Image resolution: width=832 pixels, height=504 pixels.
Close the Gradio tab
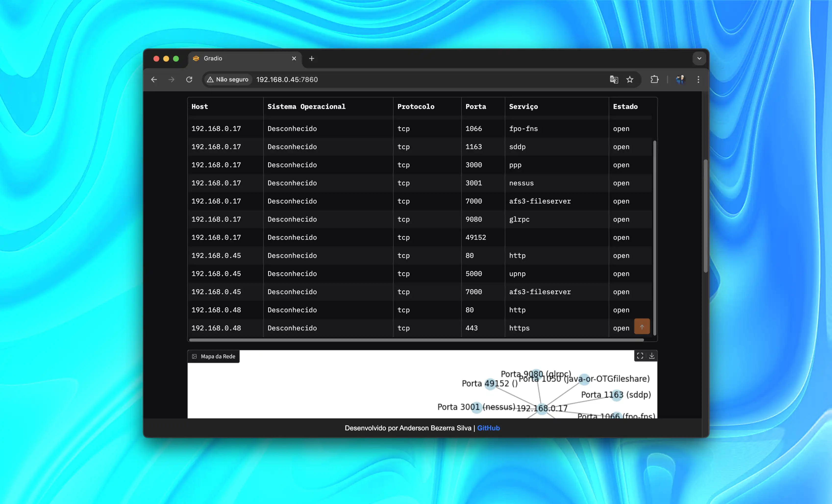[x=294, y=58]
